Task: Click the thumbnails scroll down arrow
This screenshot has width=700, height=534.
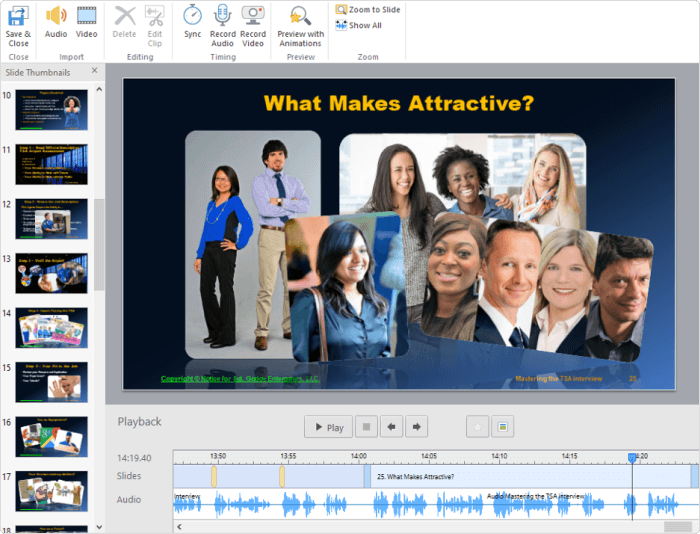Action: point(99,527)
